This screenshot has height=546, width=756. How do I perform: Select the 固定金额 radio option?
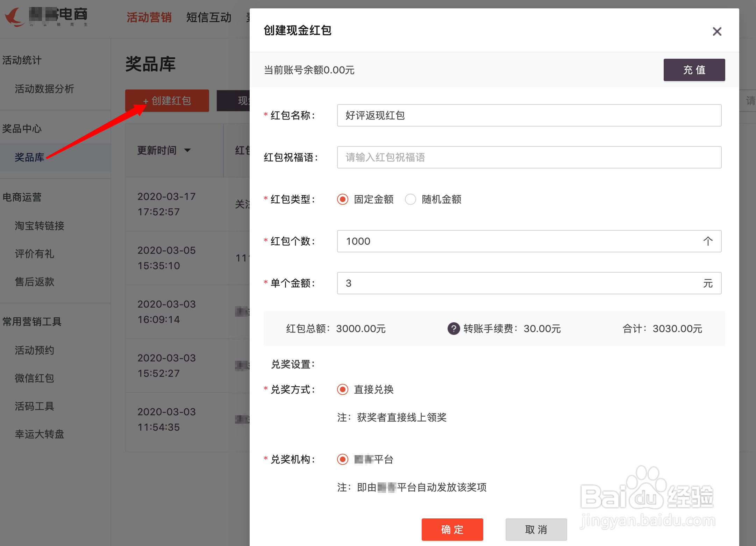(x=342, y=199)
